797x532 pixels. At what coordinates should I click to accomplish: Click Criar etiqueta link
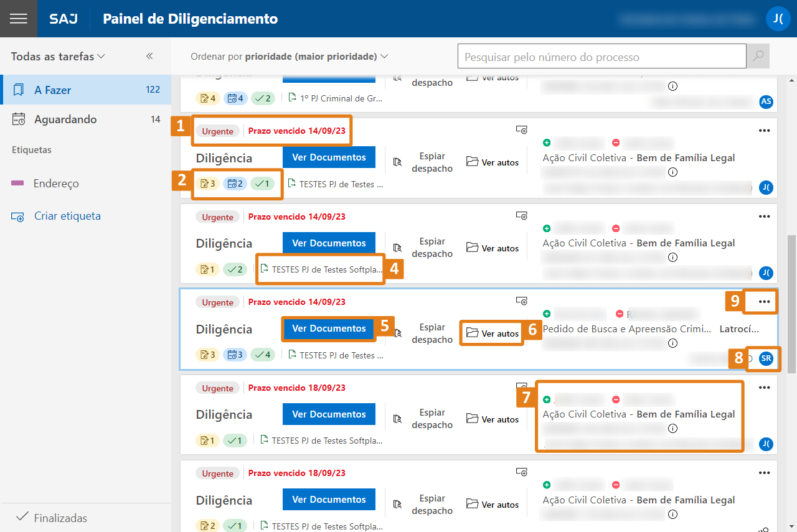[67, 217]
